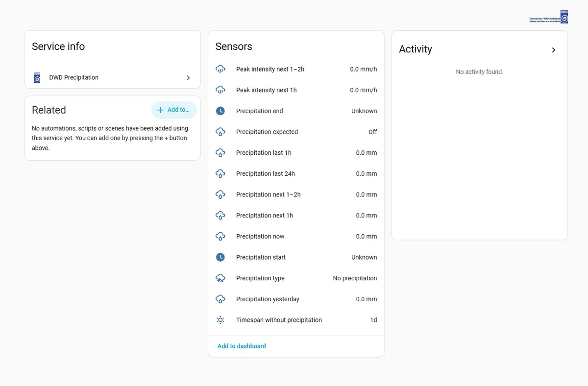Open the Precipitation start sensor label
Image resolution: width=588 pixels, height=386 pixels.
click(x=261, y=257)
